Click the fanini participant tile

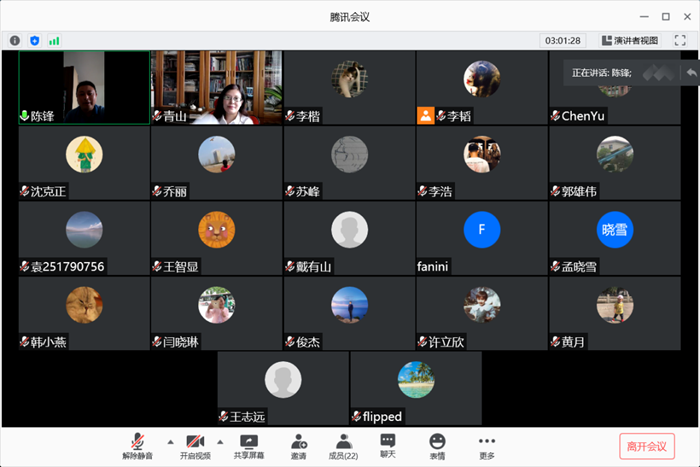coord(481,238)
